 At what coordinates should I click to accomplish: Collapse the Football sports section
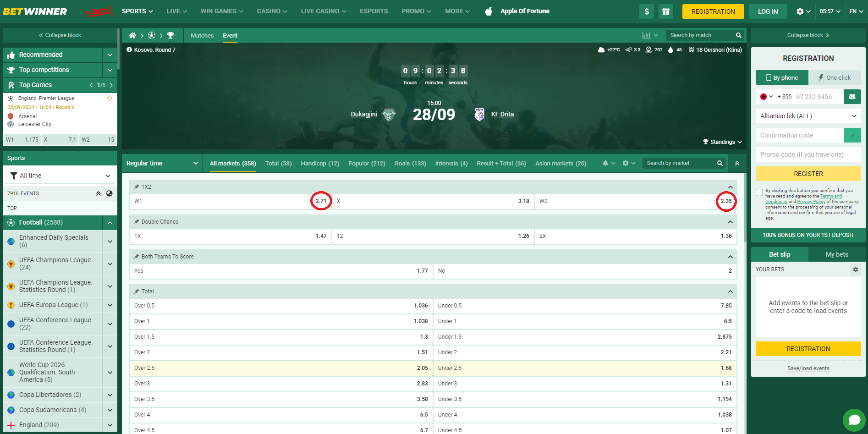(110, 223)
